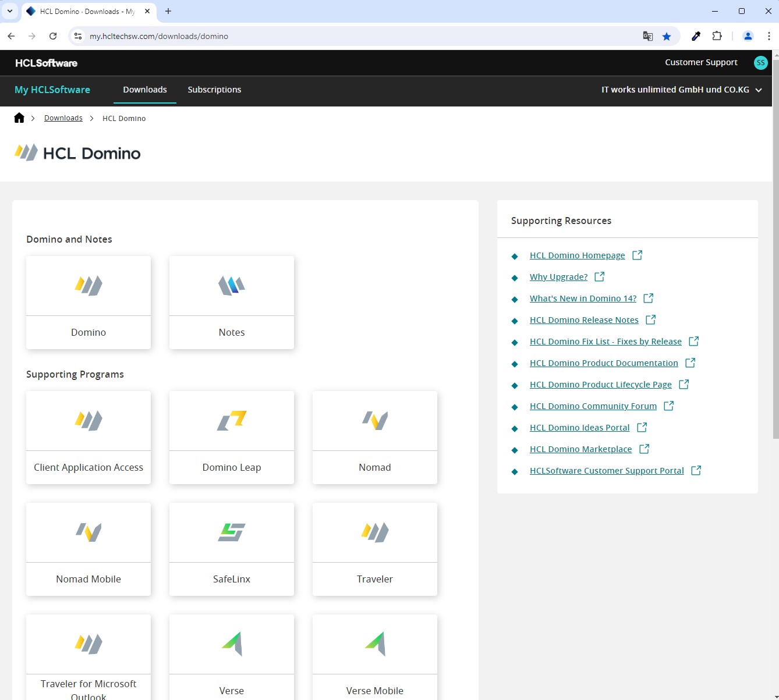Viewport: 779px width, 700px height.
Task: Open Customer Support link
Action: point(701,62)
